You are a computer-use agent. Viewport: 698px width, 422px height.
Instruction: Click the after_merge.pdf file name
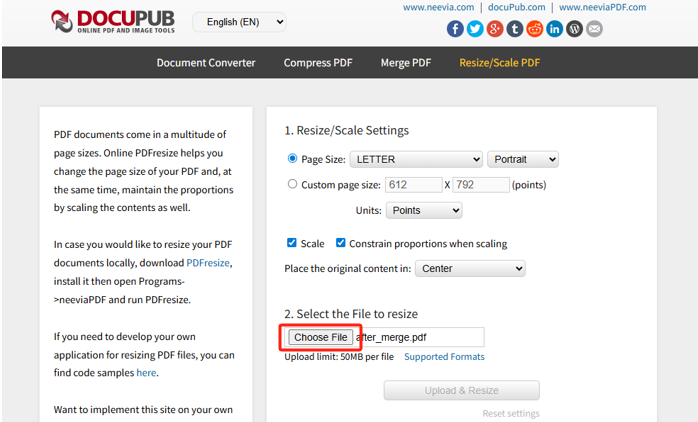click(391, 337)
